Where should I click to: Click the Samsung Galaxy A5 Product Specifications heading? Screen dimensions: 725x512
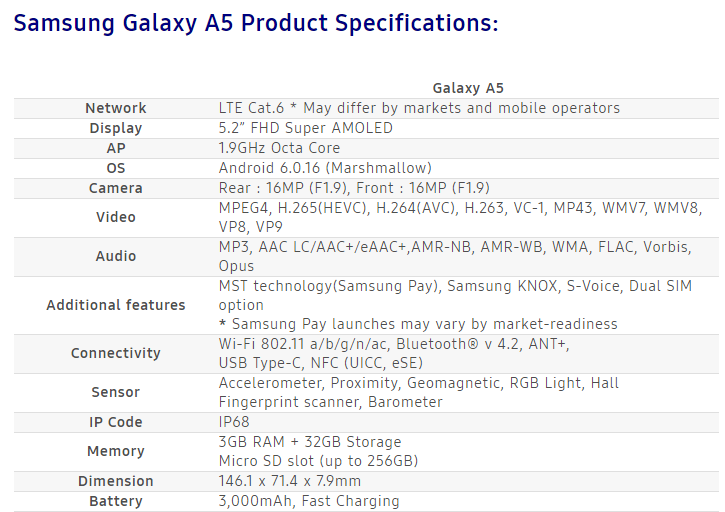click(x=256, y=23)
